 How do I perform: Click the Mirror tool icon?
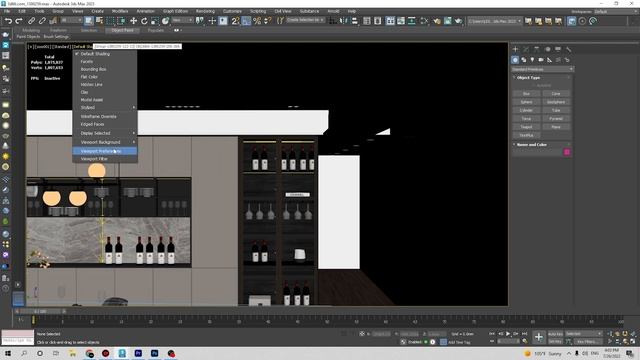click(344, 21)
